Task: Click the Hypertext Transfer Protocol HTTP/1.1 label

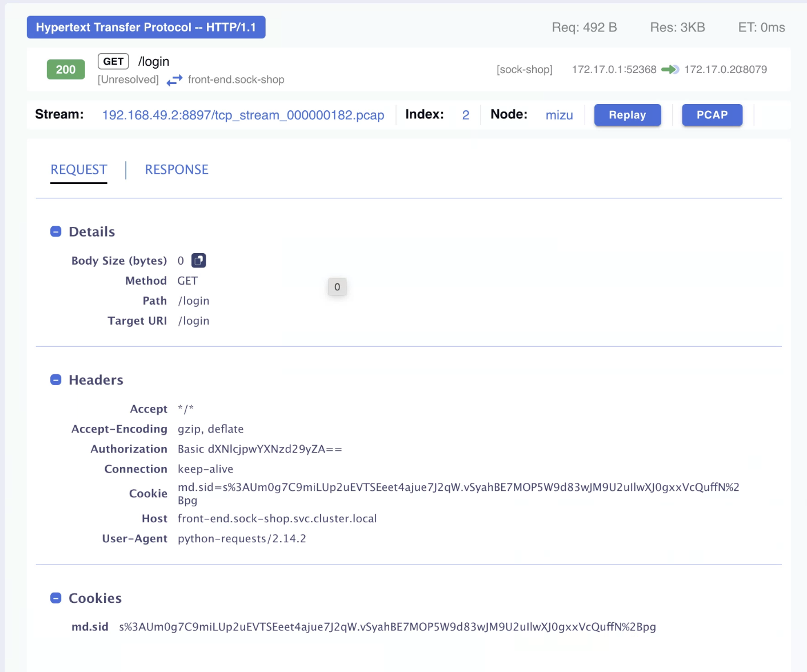Action: [x=146, y=27]
